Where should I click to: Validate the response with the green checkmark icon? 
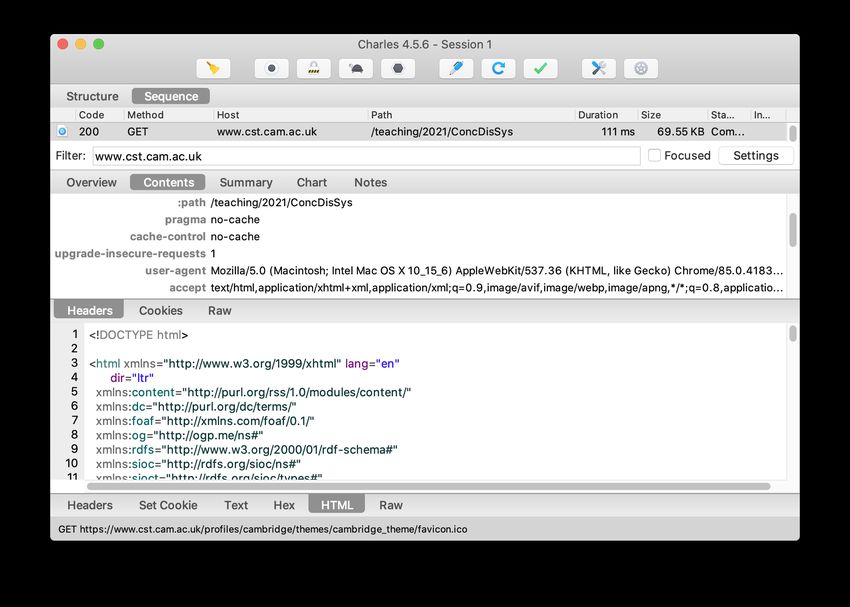pos(540,68)
